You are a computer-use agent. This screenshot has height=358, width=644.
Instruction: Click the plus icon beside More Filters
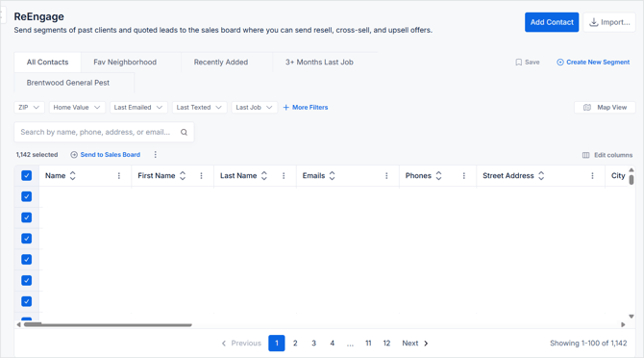pos(286,107)
